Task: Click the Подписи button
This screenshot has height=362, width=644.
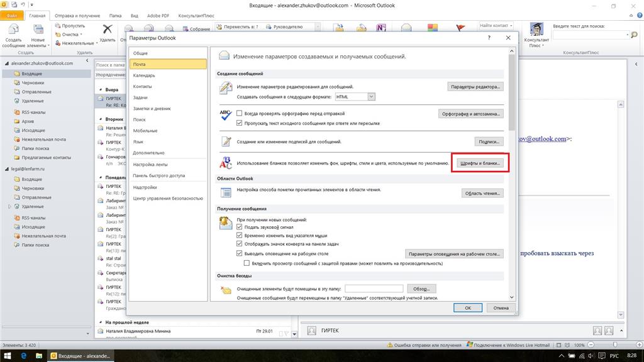Action: tap(489, 141)
